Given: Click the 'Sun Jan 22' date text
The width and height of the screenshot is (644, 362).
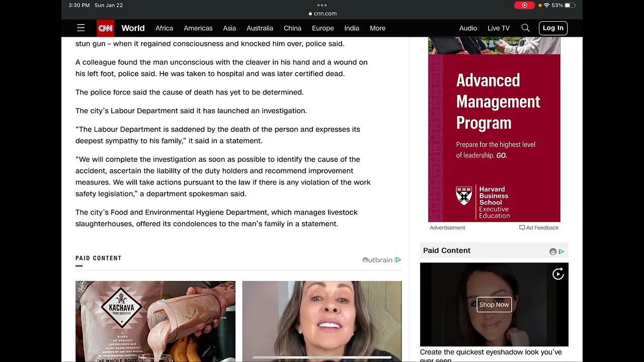Looking at the screenshot, I should (109, 5).
